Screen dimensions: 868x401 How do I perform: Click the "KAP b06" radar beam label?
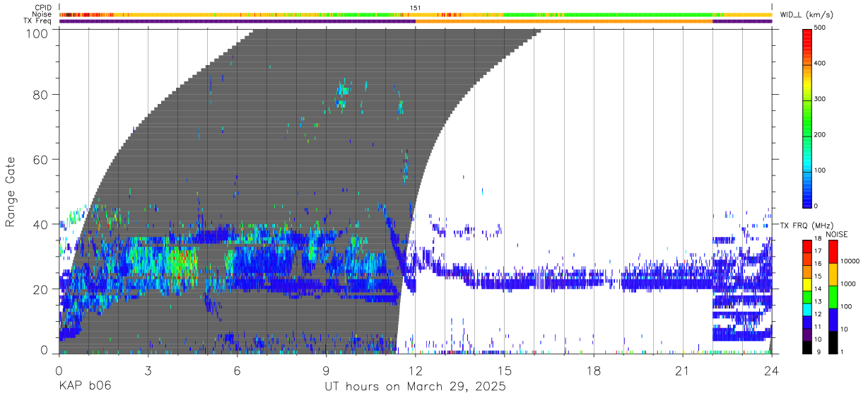coord(84,387)
